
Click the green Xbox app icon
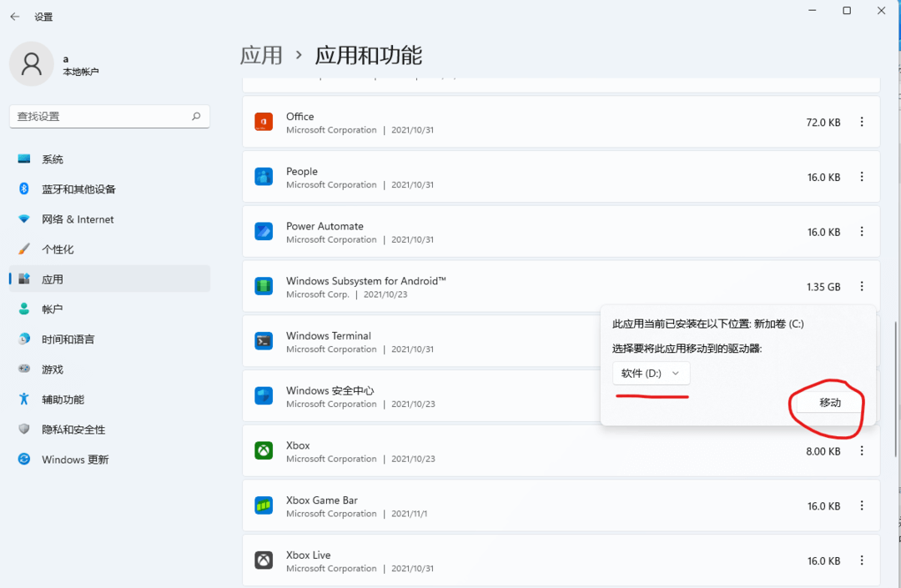click(x=263, y=450)
